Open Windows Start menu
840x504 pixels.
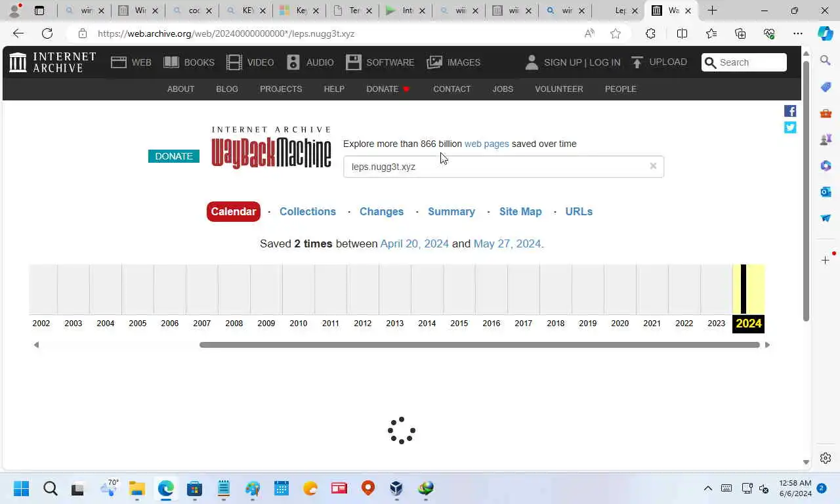click(x=21, y=488)
